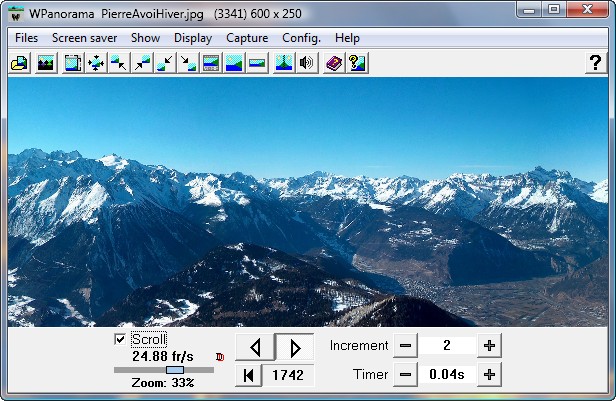Open the Display menu
Image resolution: width=616 pixels, height=401 pixels.
193,38
